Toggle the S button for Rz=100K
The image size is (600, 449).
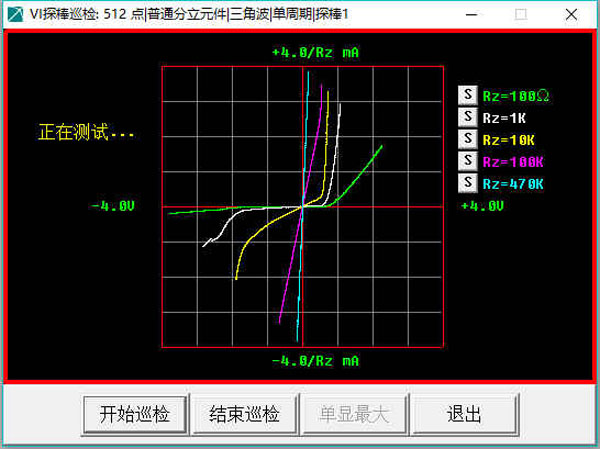(x=468, y=161)
